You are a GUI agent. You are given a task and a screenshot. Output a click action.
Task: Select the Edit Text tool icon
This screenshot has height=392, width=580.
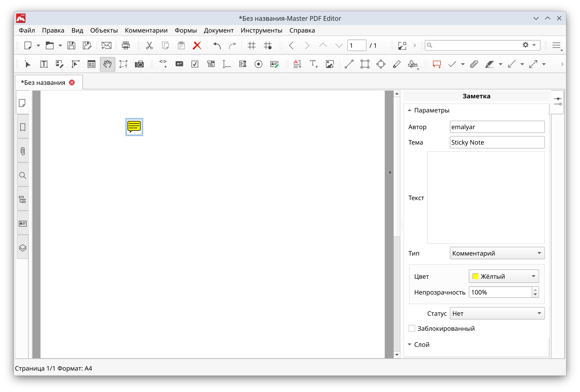tap(44, 64)
